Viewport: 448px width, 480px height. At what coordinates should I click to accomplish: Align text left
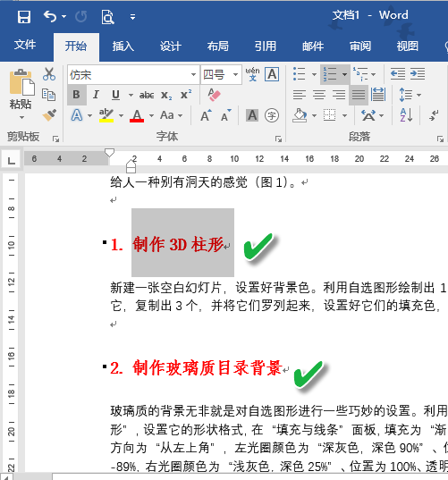tap(300, 95)
